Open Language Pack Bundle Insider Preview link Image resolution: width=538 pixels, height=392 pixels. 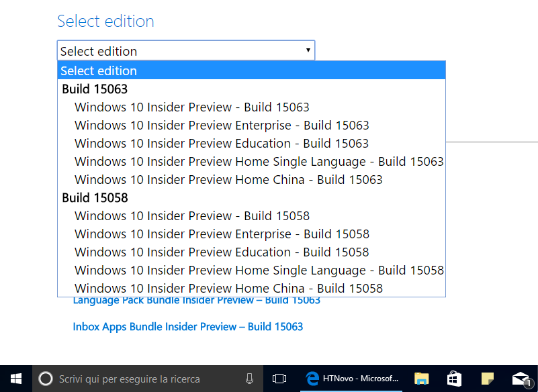pos(197,301)
